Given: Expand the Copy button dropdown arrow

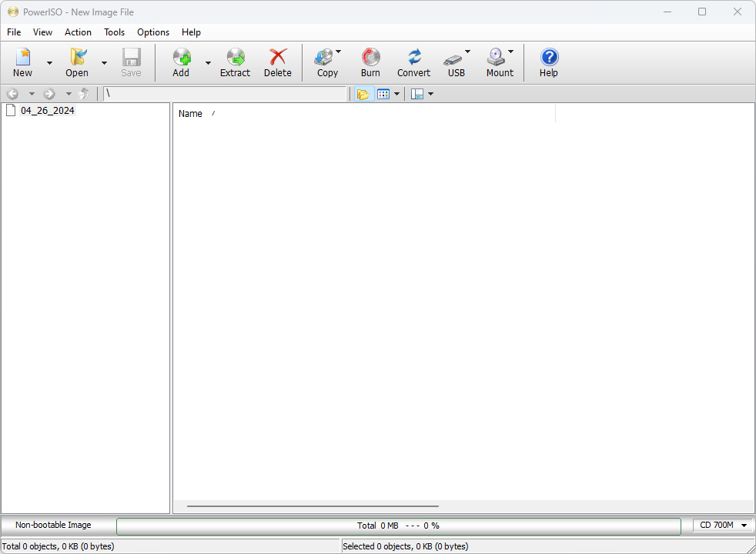Looking at the screenshot, I should click(x=339, y=52).
